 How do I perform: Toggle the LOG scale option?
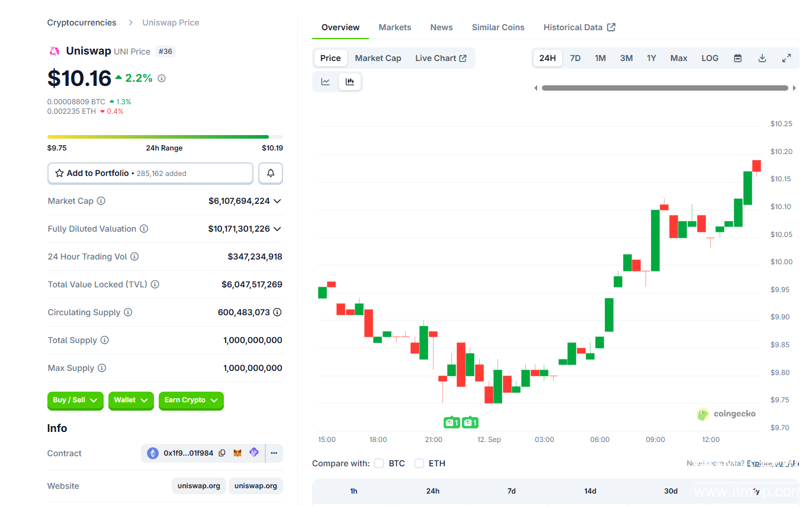[x=710, y=58]
